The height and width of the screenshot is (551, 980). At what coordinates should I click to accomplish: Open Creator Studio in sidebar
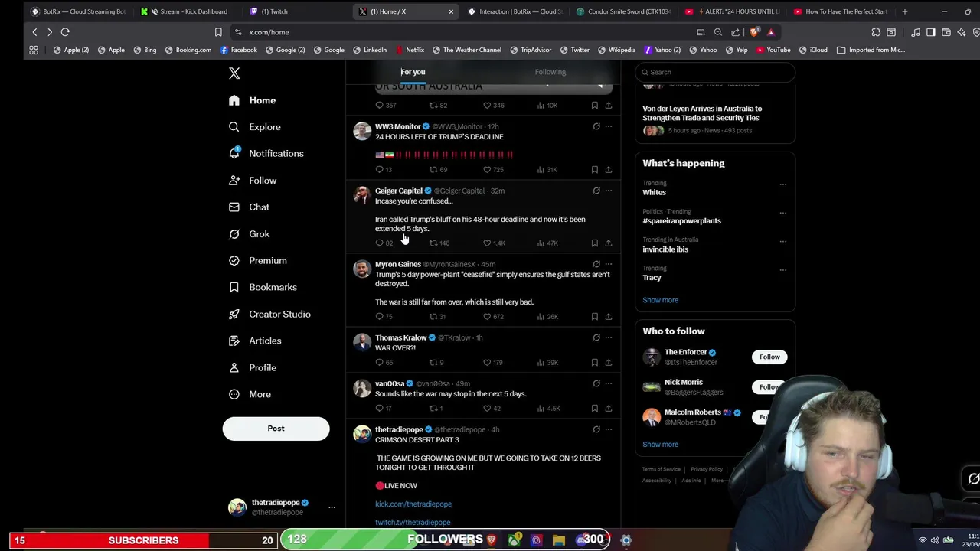coord(269,314)
